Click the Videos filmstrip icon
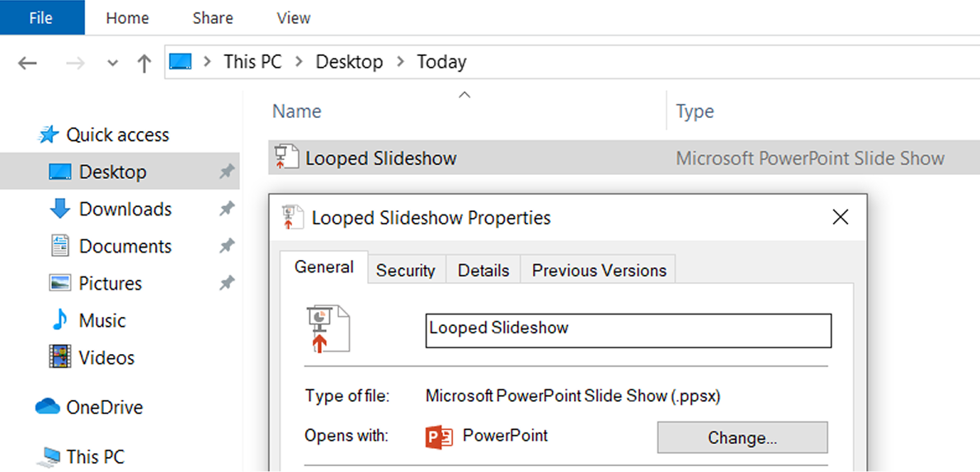This screenshot has width=980, height=472. (60, 357)
